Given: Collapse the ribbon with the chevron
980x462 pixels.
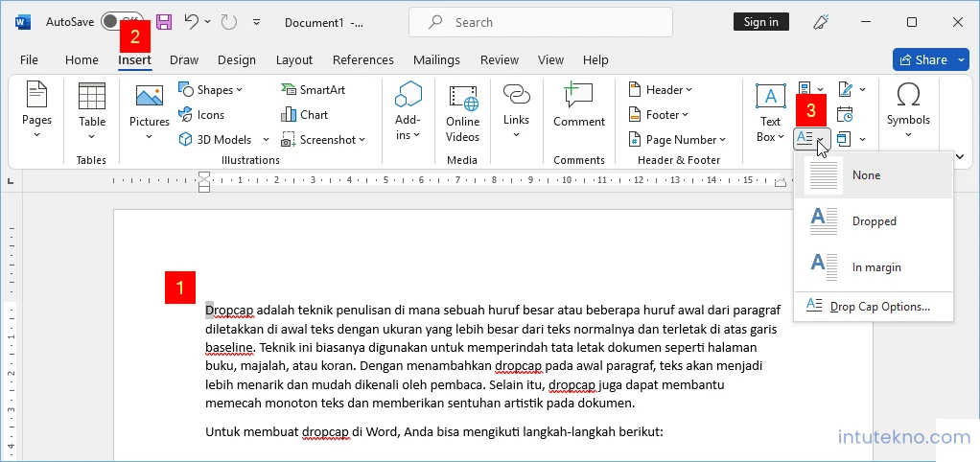Looking at the screenshot, I should click(x=960, y=156).
